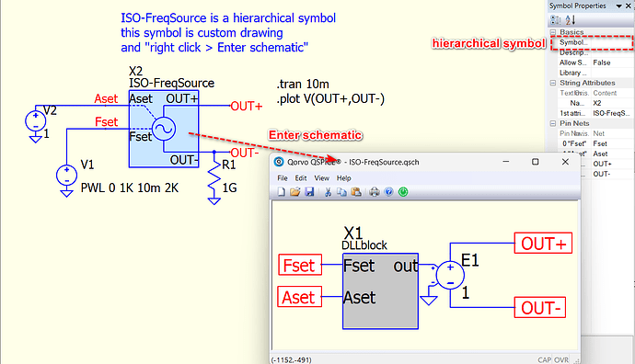The image size is (635, 364).
Task: Select voltage source V2 symbol
Action: click(36, 120)
